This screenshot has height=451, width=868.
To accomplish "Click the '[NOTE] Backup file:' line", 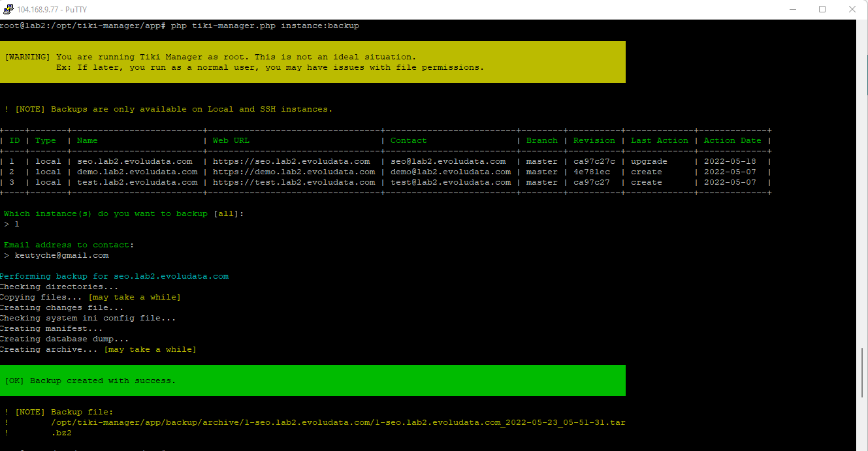I will [x=59, y=412].
